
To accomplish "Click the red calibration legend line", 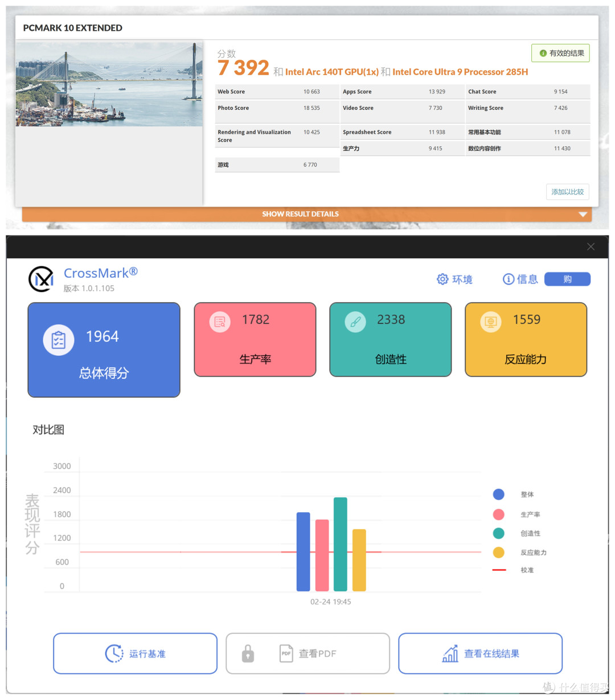I will [499, 570].
